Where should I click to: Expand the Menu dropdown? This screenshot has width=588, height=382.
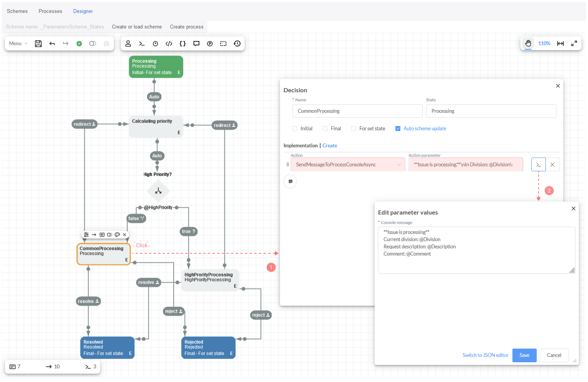(x=18, y=44)
